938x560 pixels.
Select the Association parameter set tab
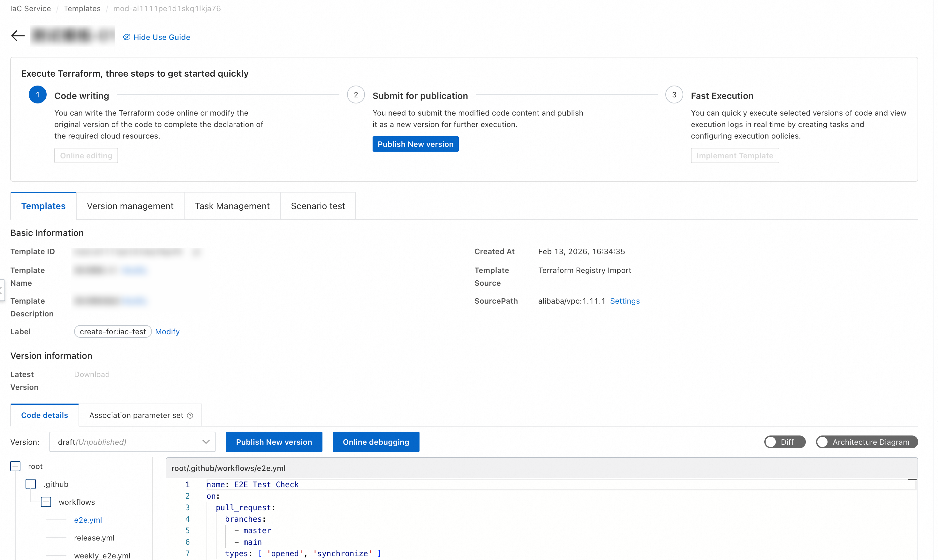pos(140,415)
